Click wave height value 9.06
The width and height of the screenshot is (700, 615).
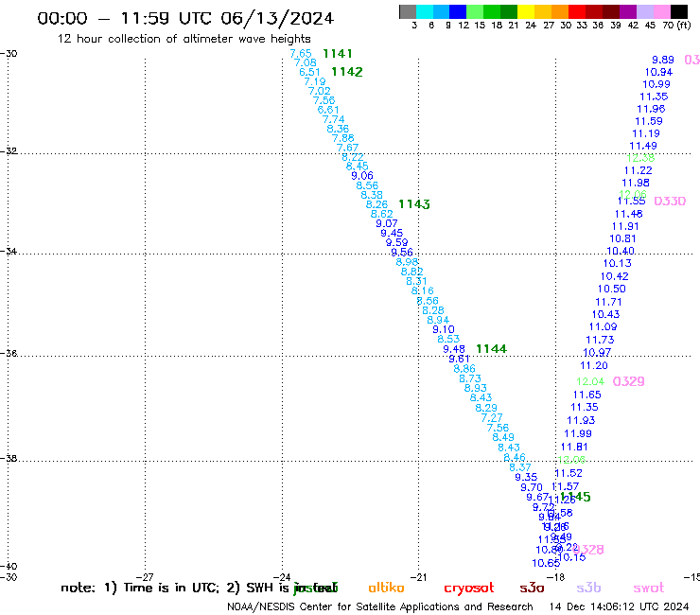[x=362, y=176]
